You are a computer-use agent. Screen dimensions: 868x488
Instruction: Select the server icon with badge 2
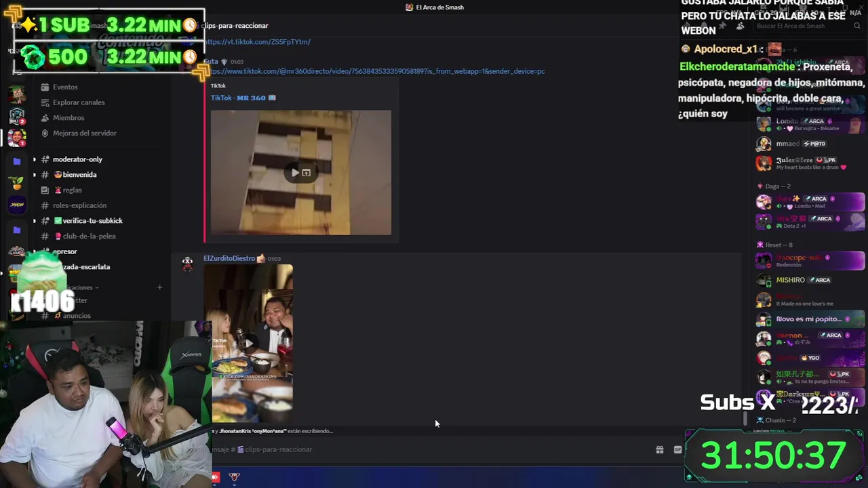tap(17, 116)
